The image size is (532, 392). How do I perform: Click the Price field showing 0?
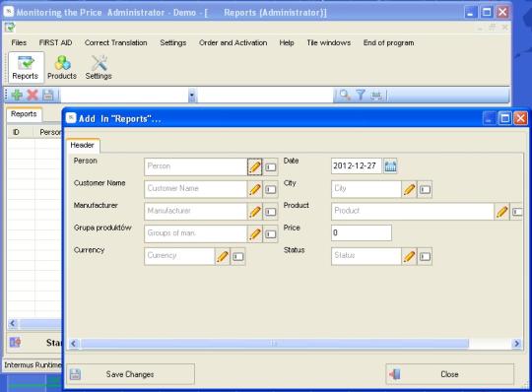(362, 233)
